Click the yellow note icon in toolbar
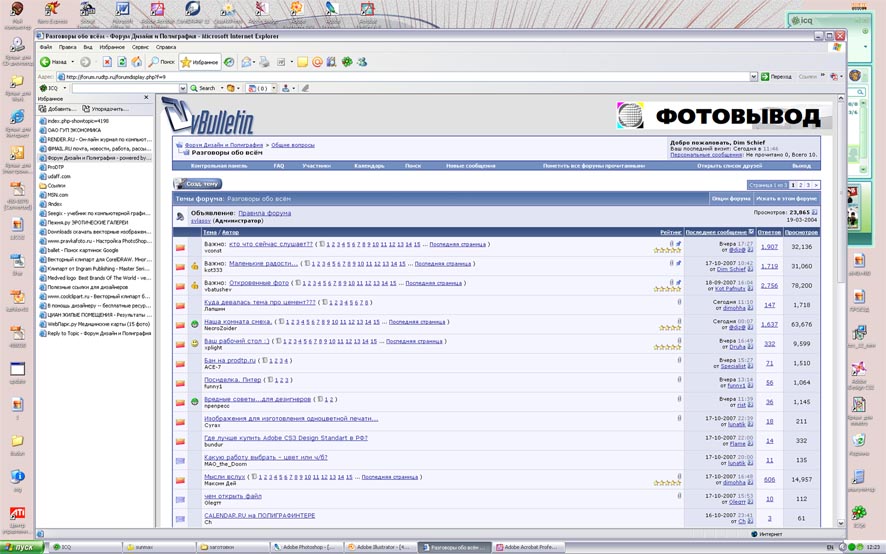The width and height of the screenshot is (886, 554). click(x=302, y=62)
